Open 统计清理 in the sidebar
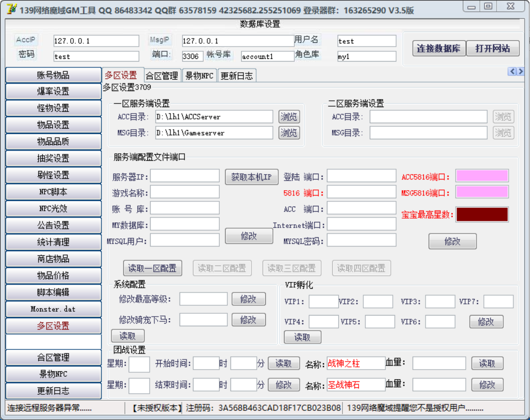 pyautogui.click(x=54, y=242)
